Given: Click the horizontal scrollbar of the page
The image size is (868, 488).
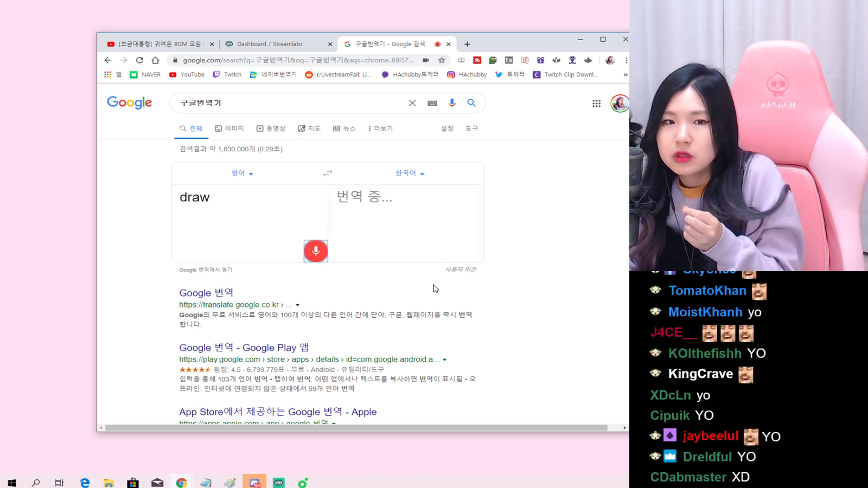Looking at the screenshot, I should (x=356, y=428).
